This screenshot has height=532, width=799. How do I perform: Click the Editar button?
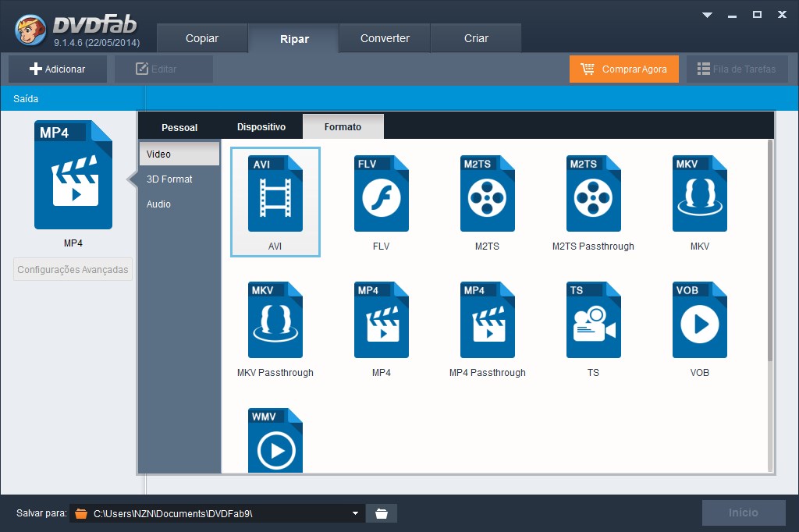click(x=164, y=69)
